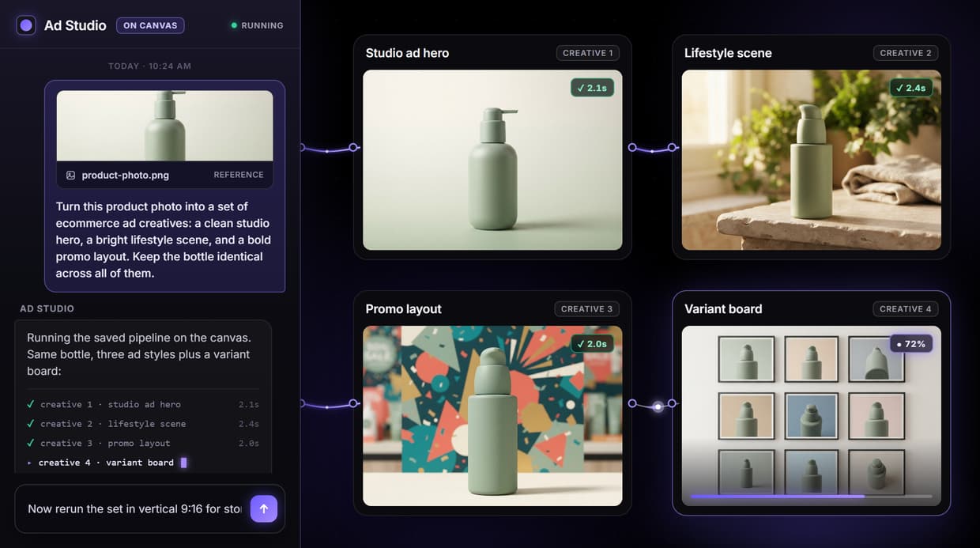Click the Variant board card title
Screen dimensions: 980x548
pos(723,309)
